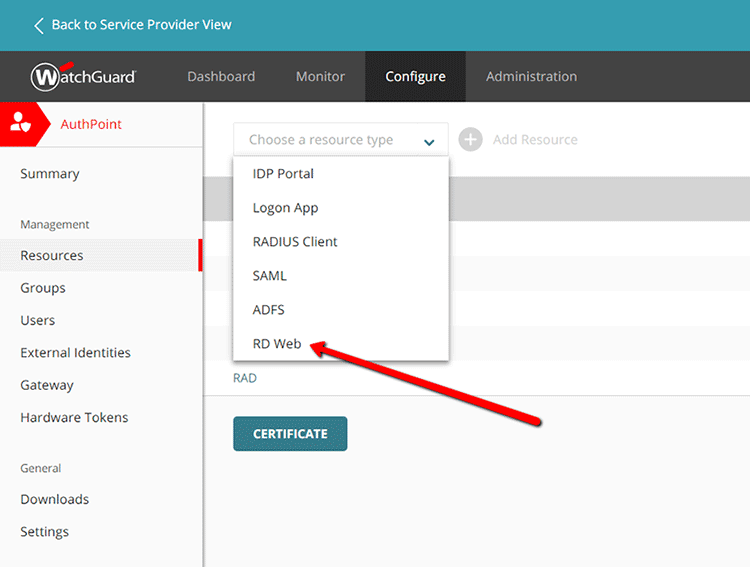Viewport: 750px width, 567px height.
Task: Open External Identities page
Action: coord(75,353)
